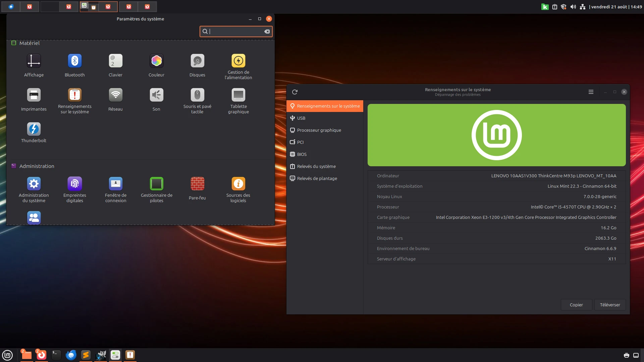Click the Linux Mint logo banner

(496, 135)
